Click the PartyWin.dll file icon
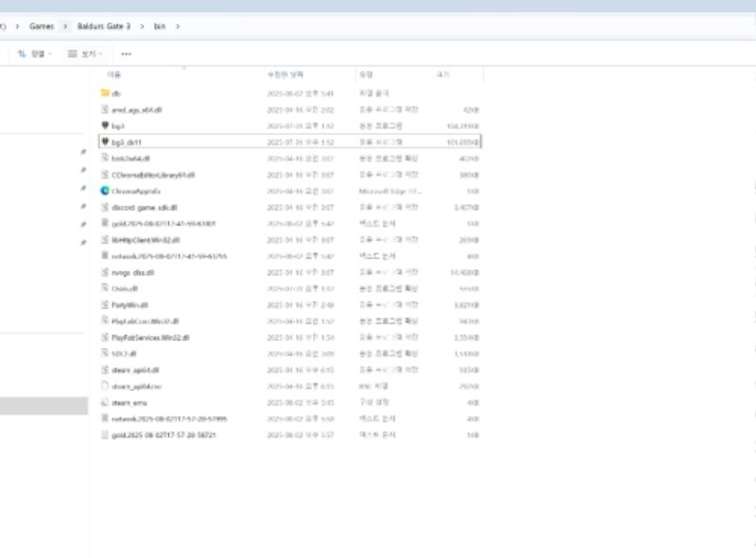Image resolution: width=756 pixels, height=558 pixels. [105, 305]
